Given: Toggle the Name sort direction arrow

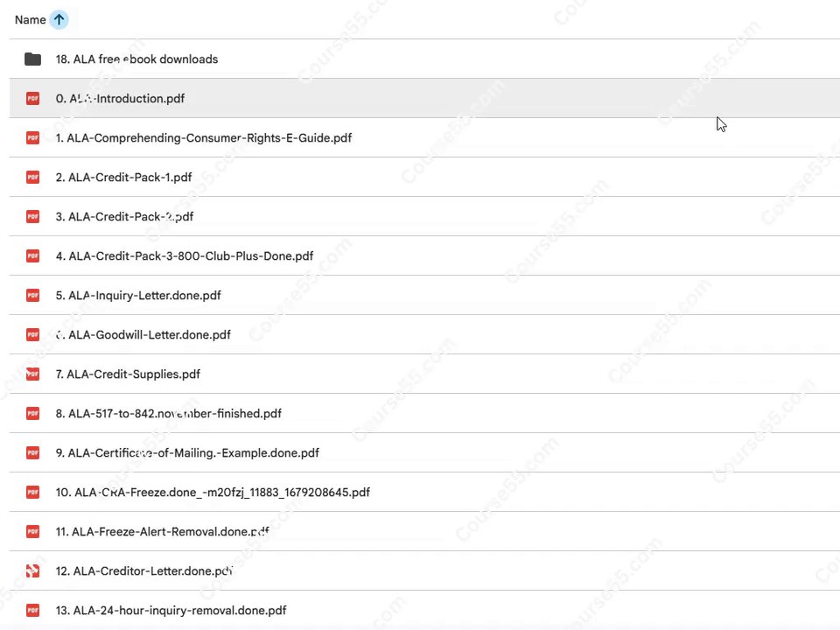Looking at the screenshot, I should coord(59,20).
